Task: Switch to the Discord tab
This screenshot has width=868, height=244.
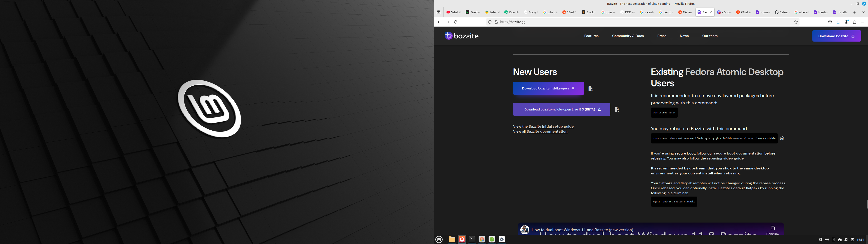Action: [724, 12]
